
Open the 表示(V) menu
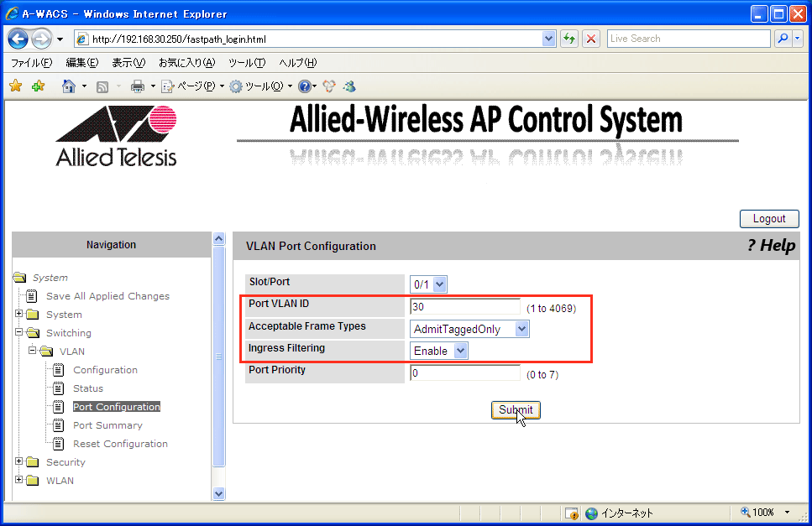pyautogui.click(x=128, y=63)
